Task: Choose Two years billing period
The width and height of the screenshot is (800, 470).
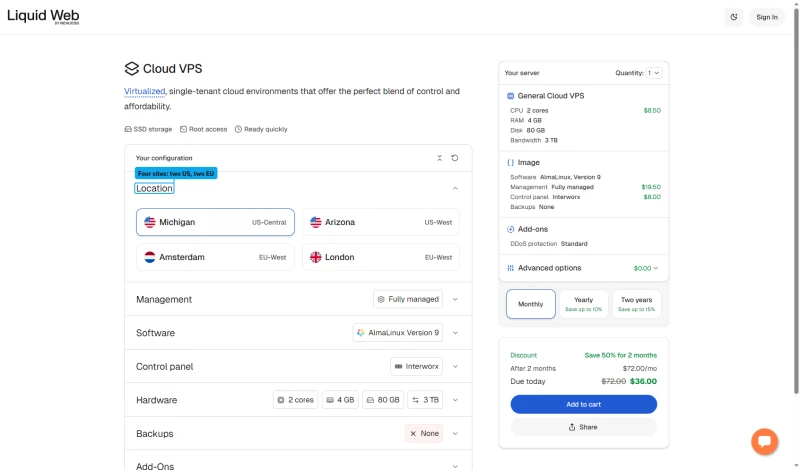Action: [637, 304]
